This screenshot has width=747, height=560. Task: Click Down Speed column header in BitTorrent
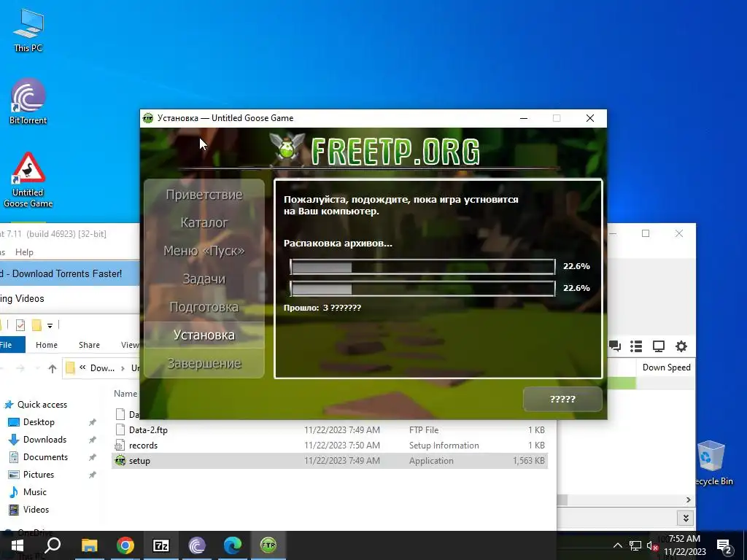666,367
